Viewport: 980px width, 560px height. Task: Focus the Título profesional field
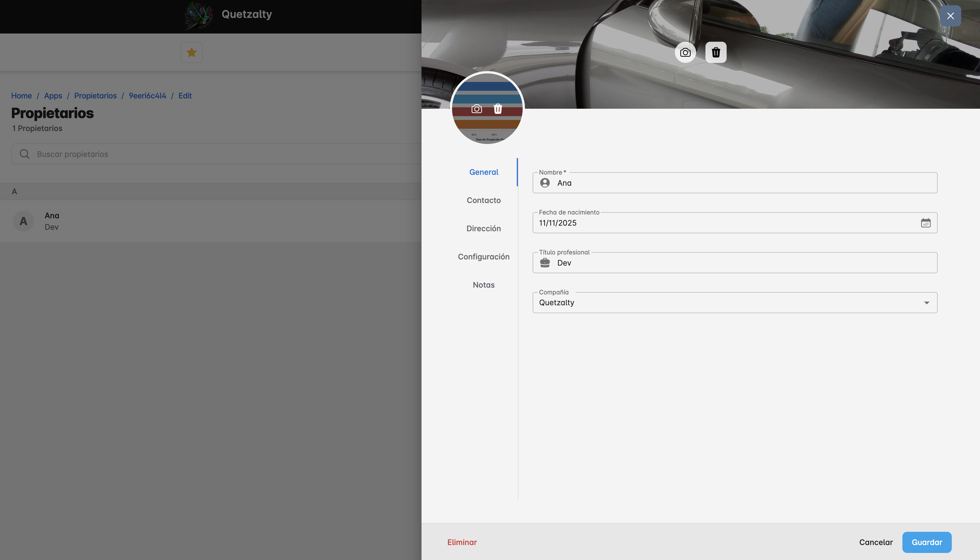[x=742, y=263]
